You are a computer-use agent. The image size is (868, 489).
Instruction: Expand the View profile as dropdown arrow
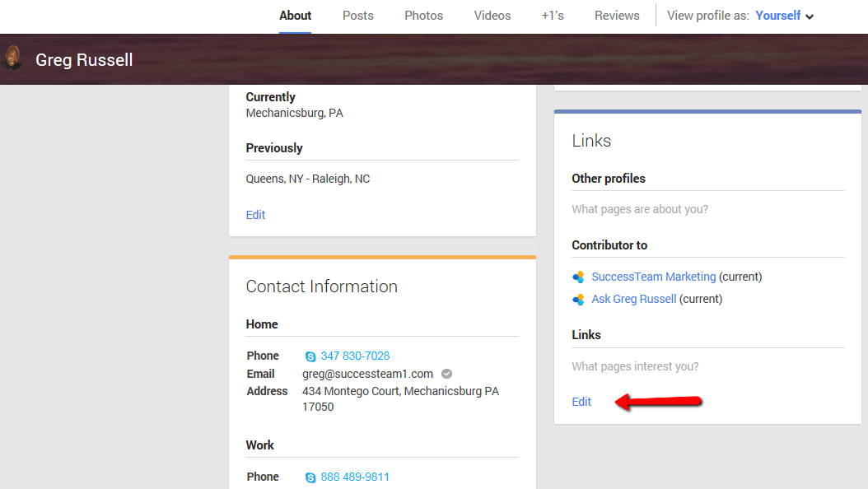tap(810, 16)
